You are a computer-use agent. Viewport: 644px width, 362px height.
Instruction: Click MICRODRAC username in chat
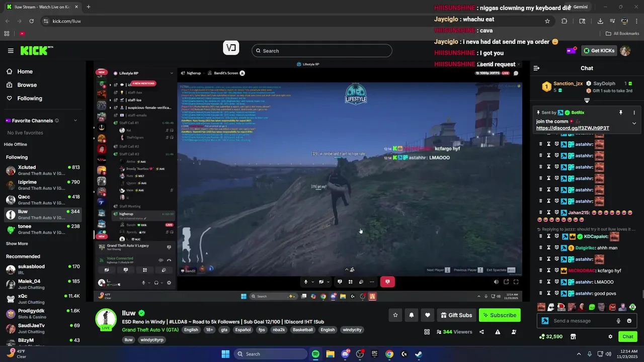click(582, 270)
